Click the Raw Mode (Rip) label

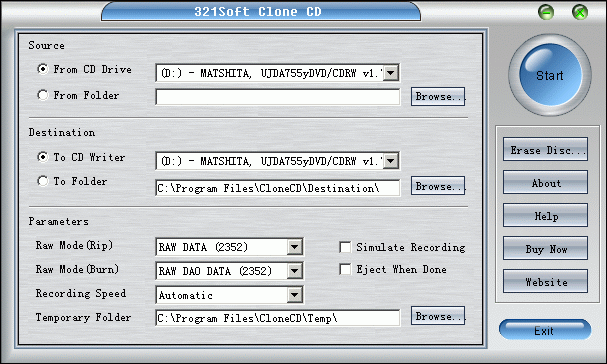coord(74,245)
